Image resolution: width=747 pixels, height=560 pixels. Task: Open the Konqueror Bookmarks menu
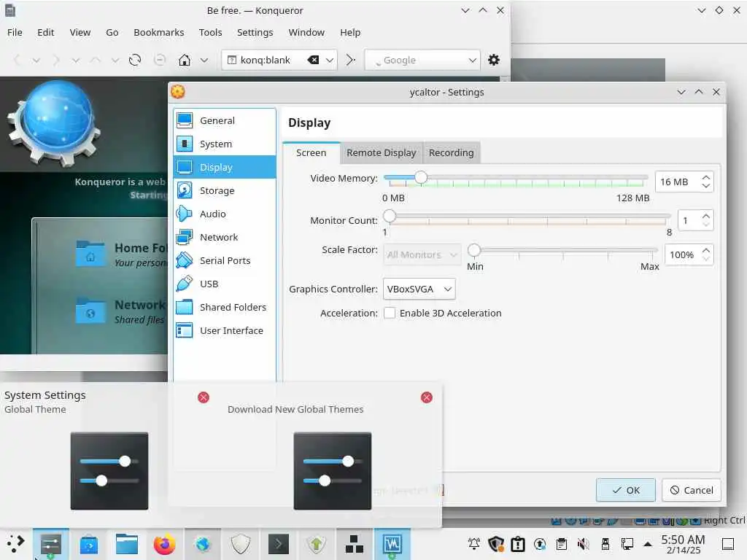coord(158,32)
